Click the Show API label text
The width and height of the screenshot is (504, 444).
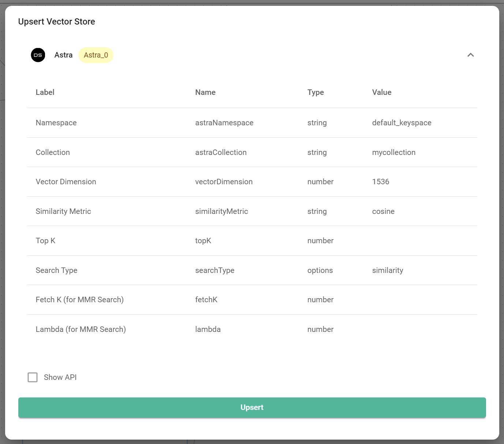(x=60, y=377)
